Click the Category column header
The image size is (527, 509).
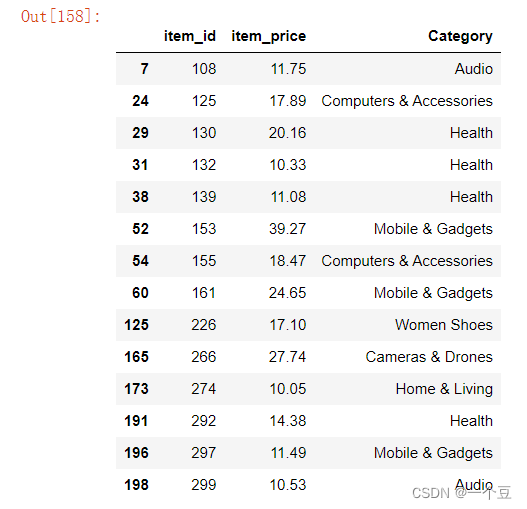pos(460,36)
